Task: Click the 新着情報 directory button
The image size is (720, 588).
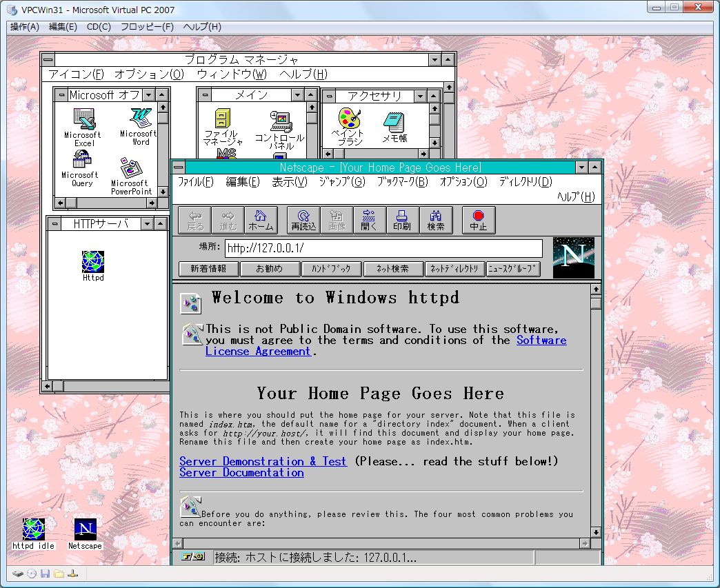Action: coord(208,269)
